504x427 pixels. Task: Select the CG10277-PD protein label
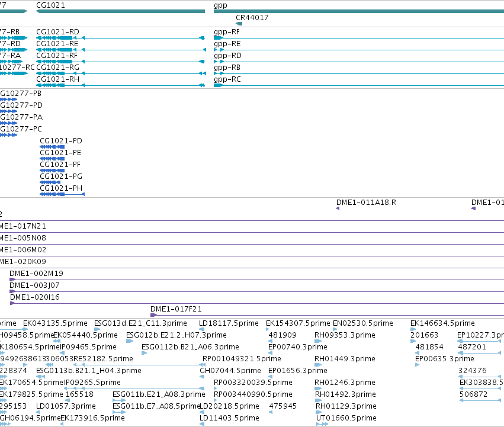(21, 105)
